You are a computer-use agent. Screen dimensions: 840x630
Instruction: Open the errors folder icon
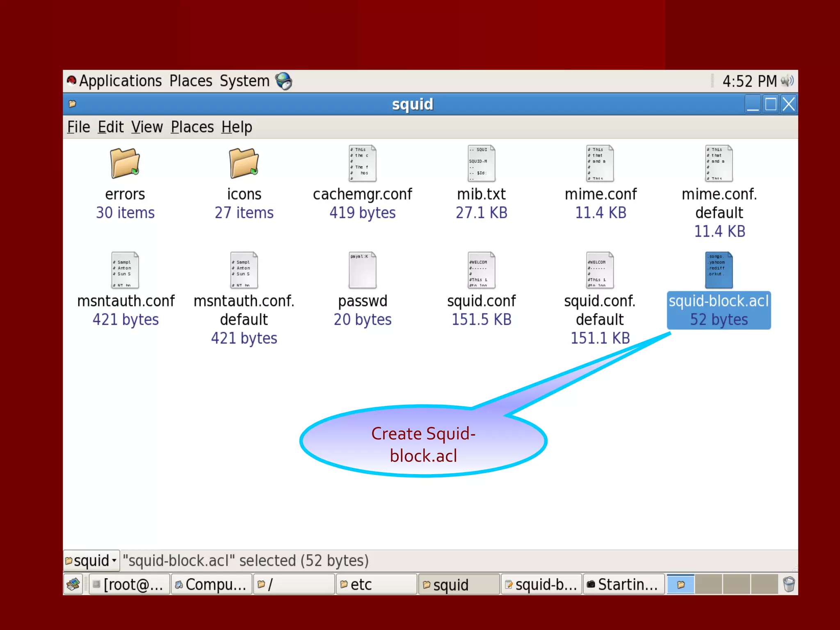coord(125,163)
